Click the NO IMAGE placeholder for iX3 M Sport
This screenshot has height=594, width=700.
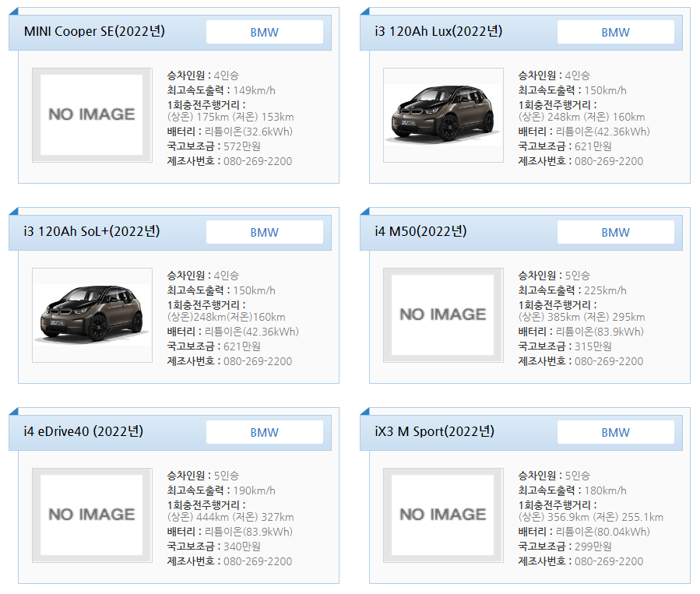(443, 515)
